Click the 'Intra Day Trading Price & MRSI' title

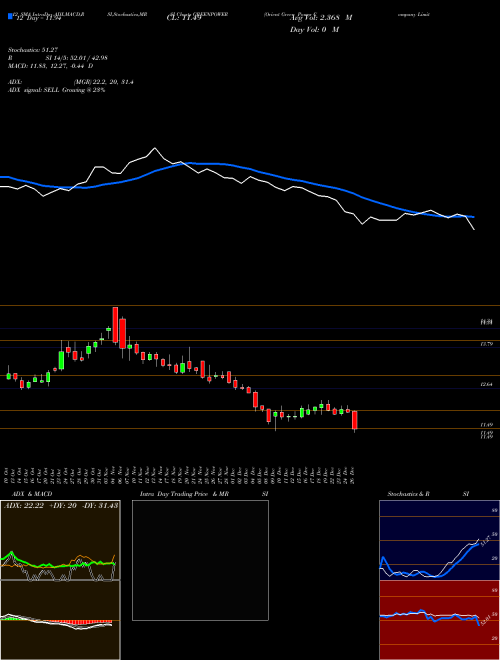pyautogui.click(x=204, y=494)
